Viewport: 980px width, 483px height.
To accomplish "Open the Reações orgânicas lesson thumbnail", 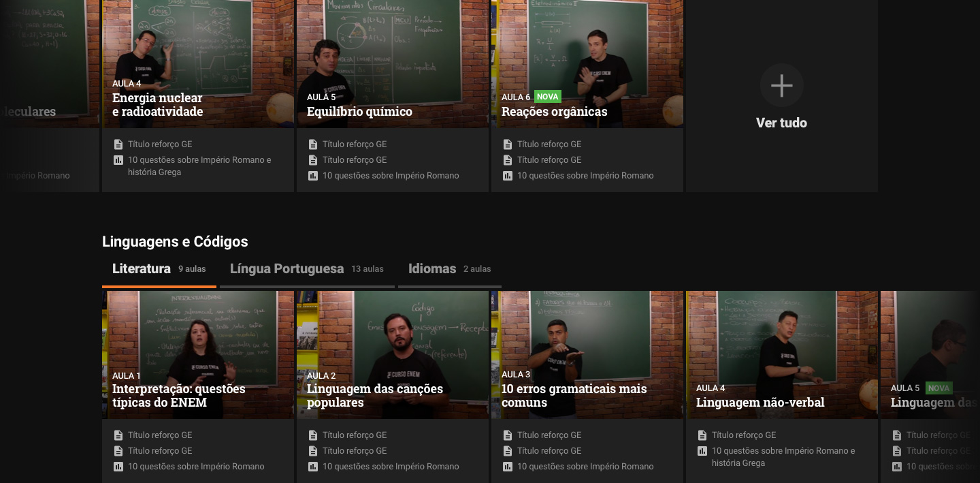I will click(x=587, y=64).
